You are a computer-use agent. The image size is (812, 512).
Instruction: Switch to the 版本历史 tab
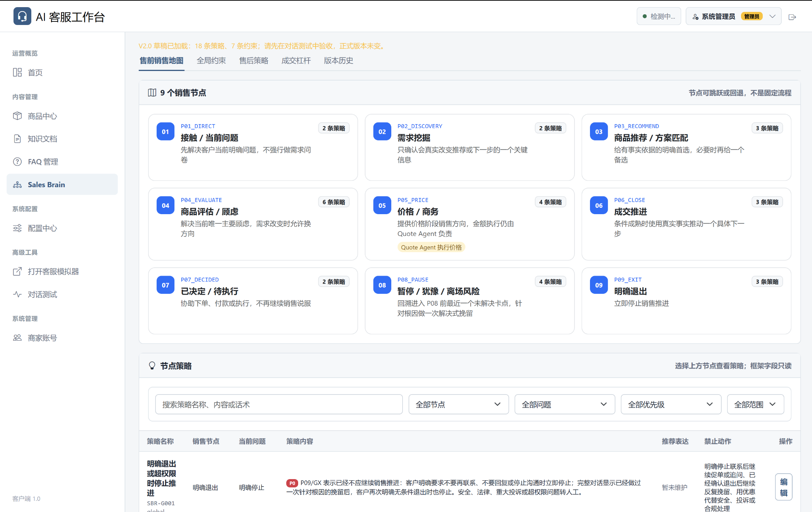pos(339,61)
